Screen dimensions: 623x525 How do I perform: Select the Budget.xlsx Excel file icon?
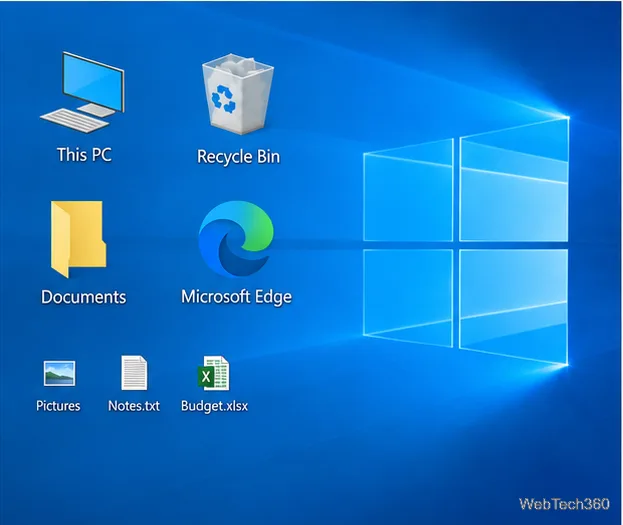pyautogui.click(x=213, y=373)
